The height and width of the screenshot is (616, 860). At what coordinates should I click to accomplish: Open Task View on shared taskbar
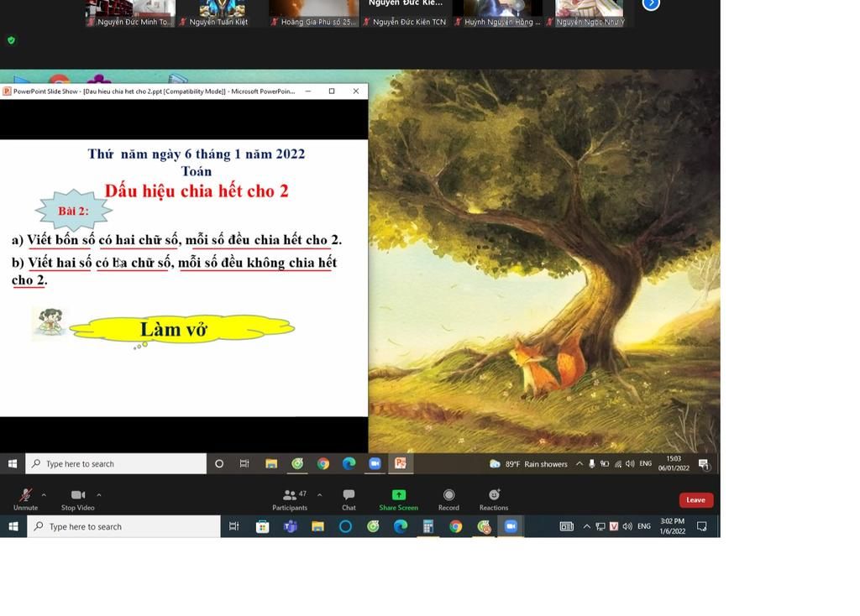[x=244, y=463]
